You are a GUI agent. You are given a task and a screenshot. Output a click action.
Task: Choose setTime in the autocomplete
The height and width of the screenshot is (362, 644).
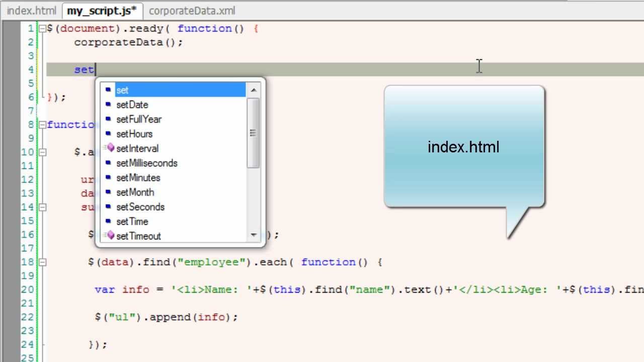(132, 221)
